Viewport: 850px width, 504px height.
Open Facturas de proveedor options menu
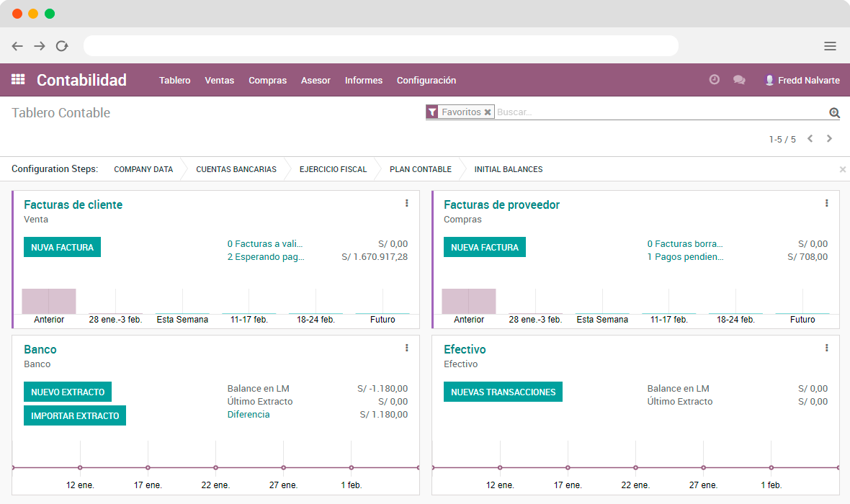tap(826, 204)
